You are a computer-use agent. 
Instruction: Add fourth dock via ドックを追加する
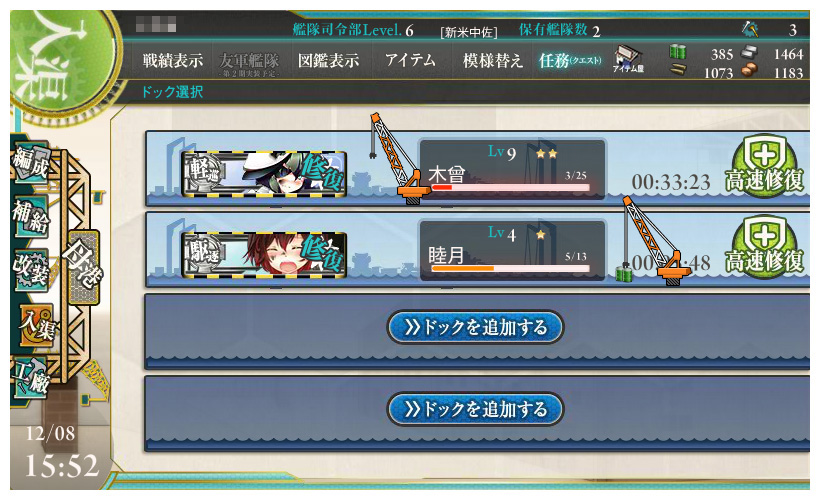(475, 409)
